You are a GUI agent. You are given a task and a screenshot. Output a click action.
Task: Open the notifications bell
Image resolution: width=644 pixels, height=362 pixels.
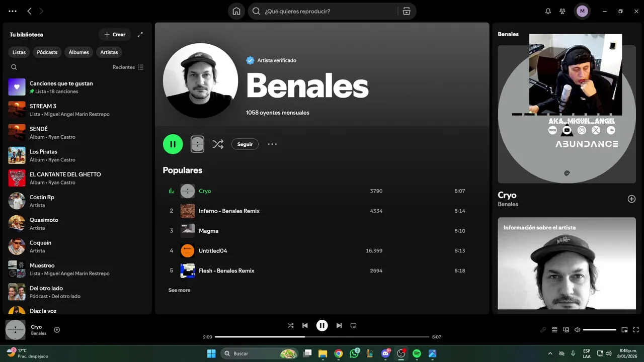point(548,11)
